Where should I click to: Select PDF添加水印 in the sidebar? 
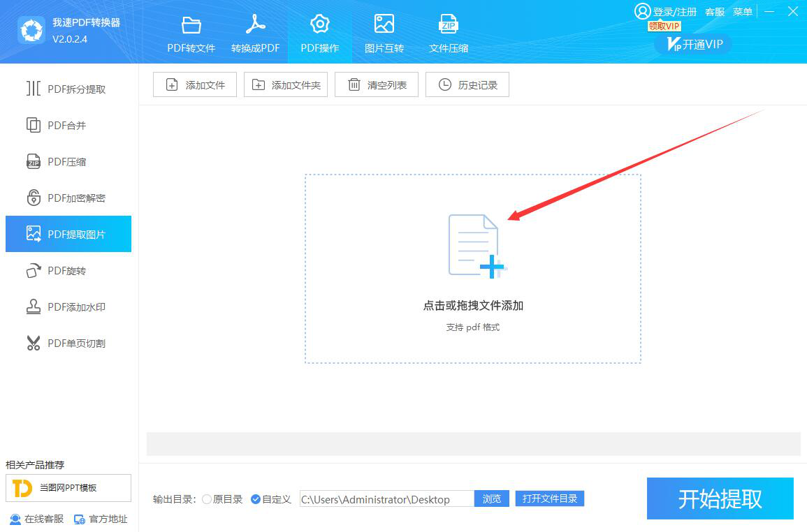pos(68,306)
